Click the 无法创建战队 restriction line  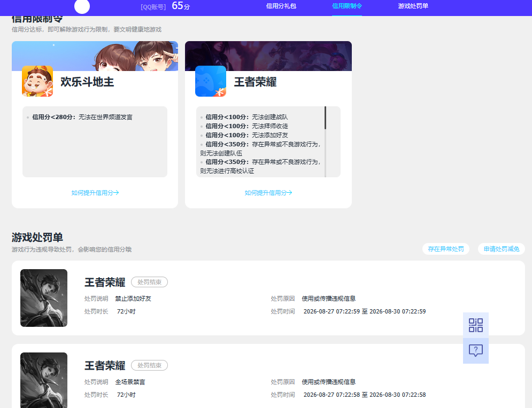coord(246,117)
